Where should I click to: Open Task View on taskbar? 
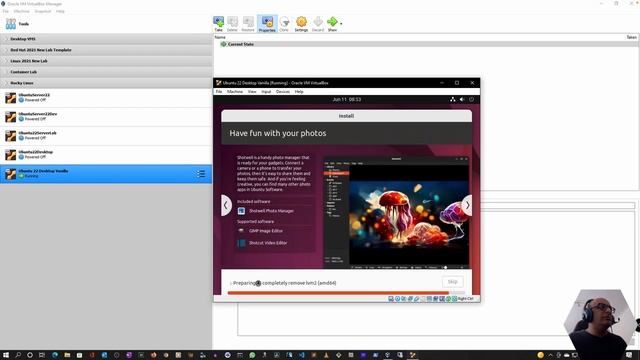42,355
